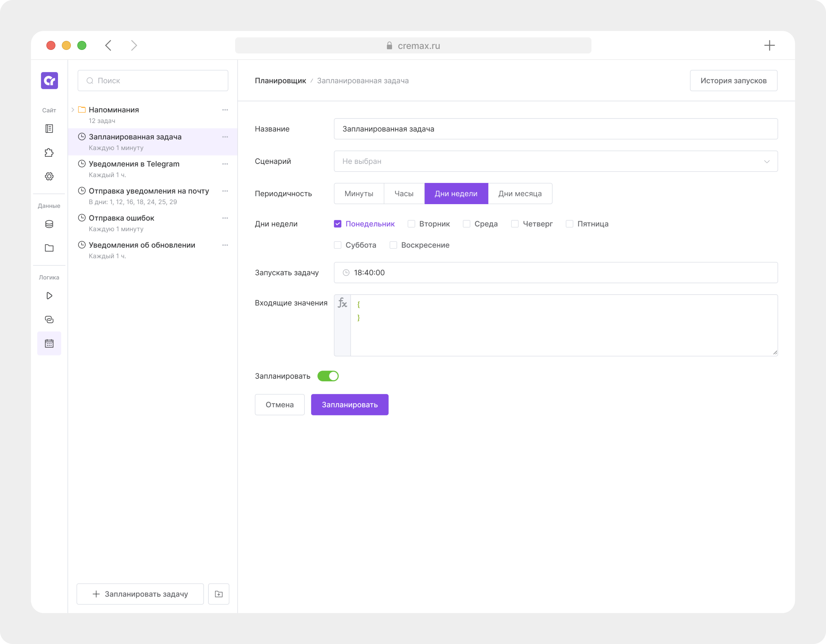Switch periodicity to Часы
Image resolution: width=826 pixels, height=644 pixels.
coord(404,194)
